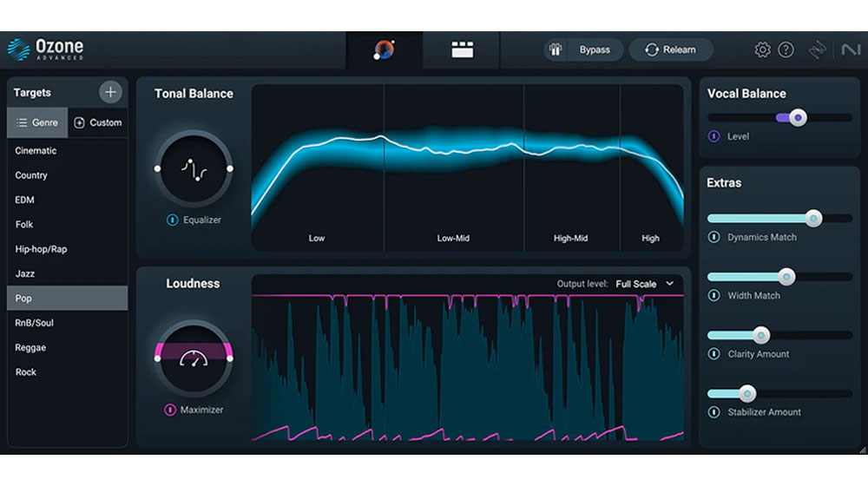Open the help question mark
The height and width of the screenshot is (486, 868).
[786, 49]
